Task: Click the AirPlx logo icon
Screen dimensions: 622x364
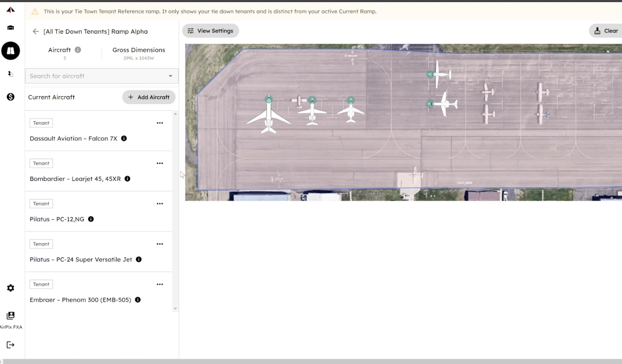Action: point(11,9)
